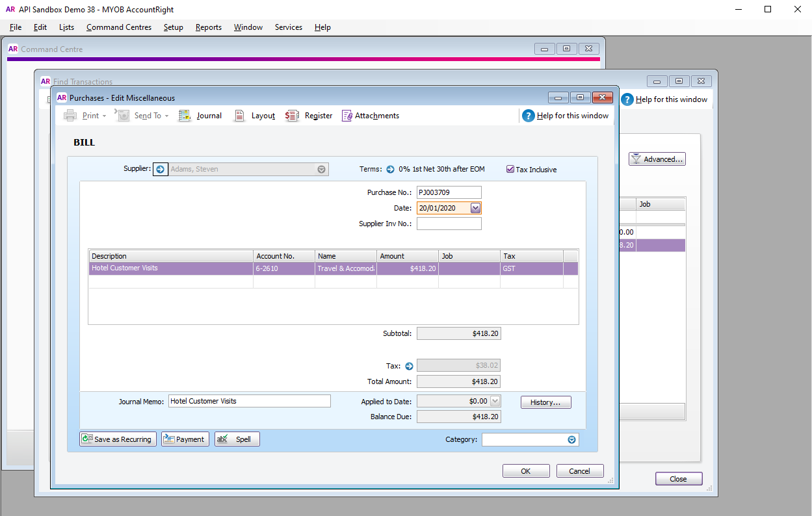The image size is (812, 516).
Task: Open the Edit menu
Action: (40, 27)
